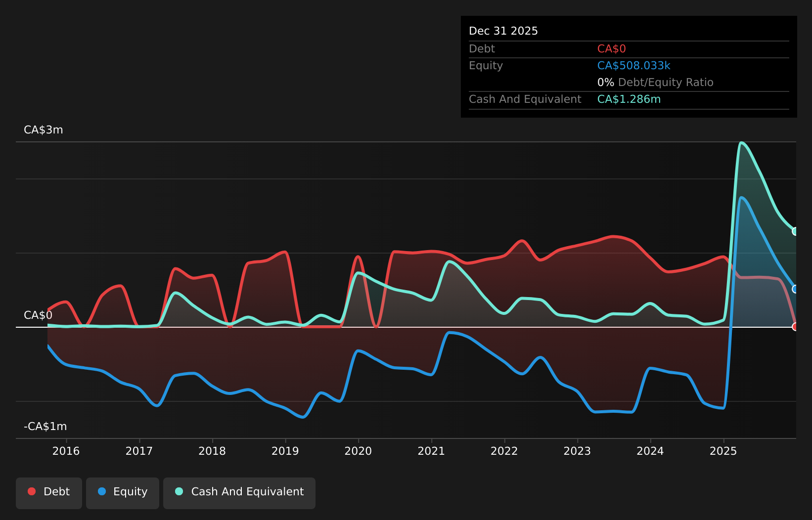This screenshot has height=520, width=812.
Task: Click the CA$508.033k equity value
Action: [634, 66]
